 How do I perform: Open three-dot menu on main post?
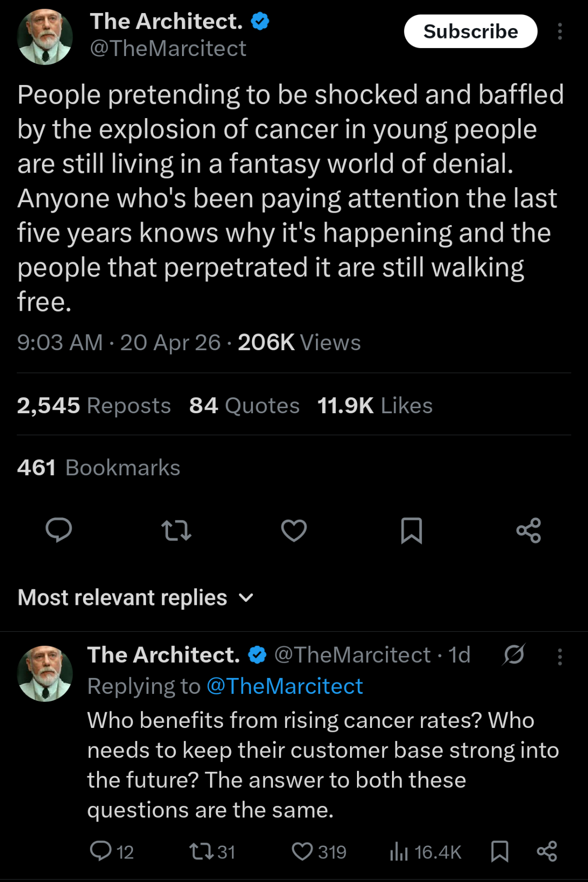point(560,32)
